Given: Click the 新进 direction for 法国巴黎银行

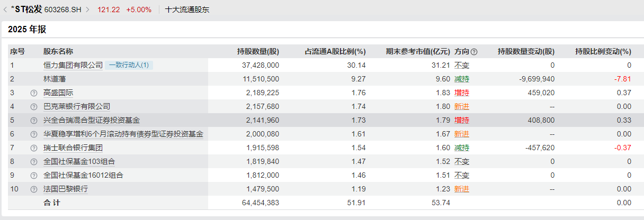Looking at the screenshot, I should click(x=461, y=189).
